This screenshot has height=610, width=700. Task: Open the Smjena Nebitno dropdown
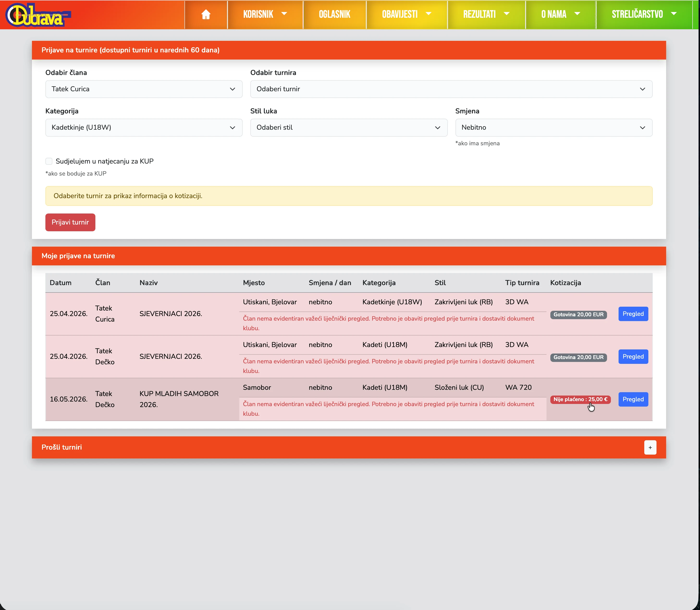click(x=553, y=128)
